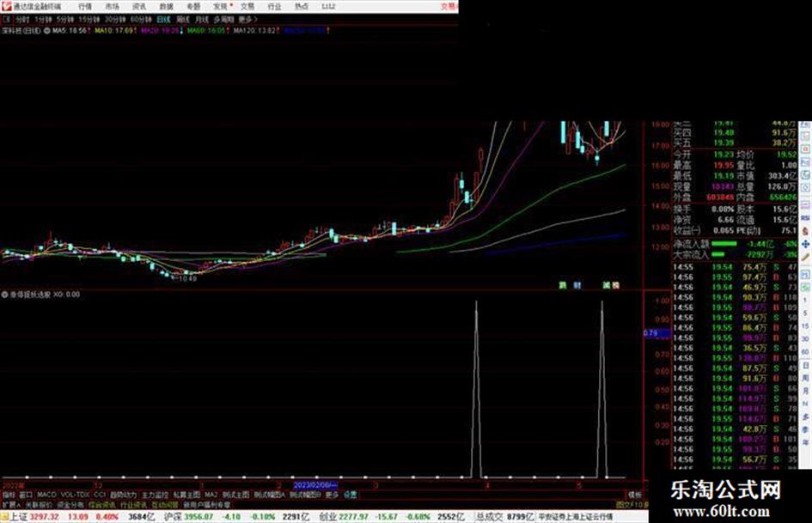Click the 窗口 tab at bottom left

pyautogui.click(x=26, y=495)
